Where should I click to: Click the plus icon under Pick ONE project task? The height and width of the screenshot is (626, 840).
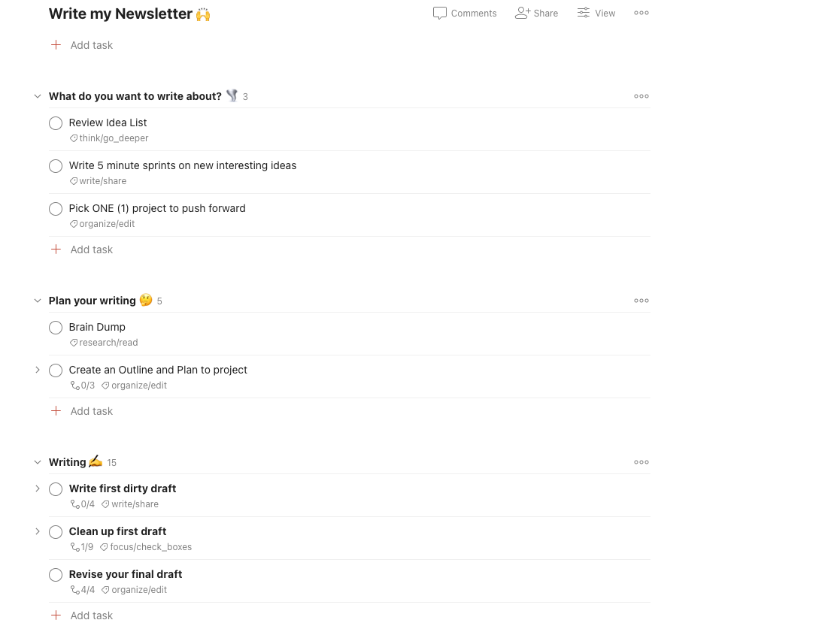point(56,249)
